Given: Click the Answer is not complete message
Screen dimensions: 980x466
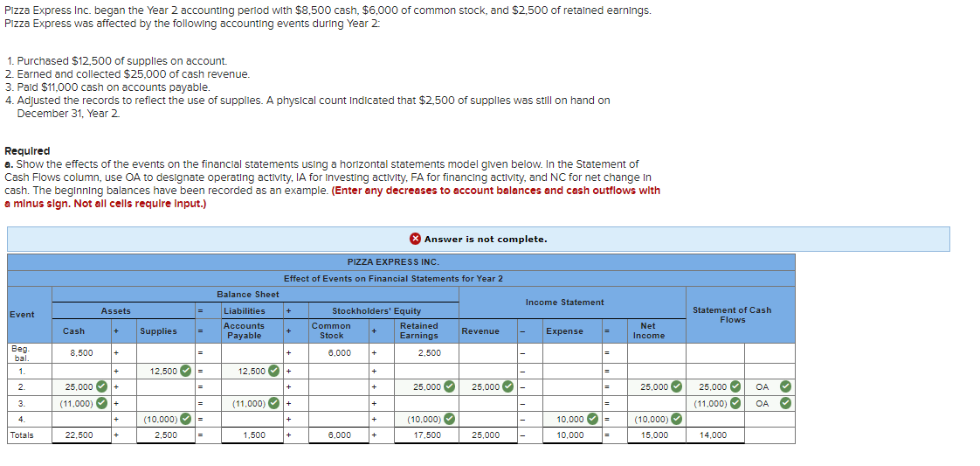Looking at the screenshot, I should pyautogui.click(x=486, y=239).
